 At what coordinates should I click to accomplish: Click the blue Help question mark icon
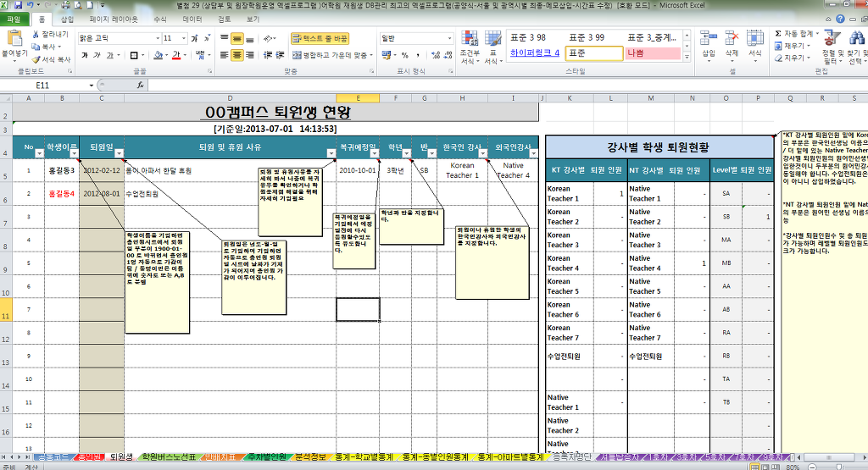click(x=840, y=19)
